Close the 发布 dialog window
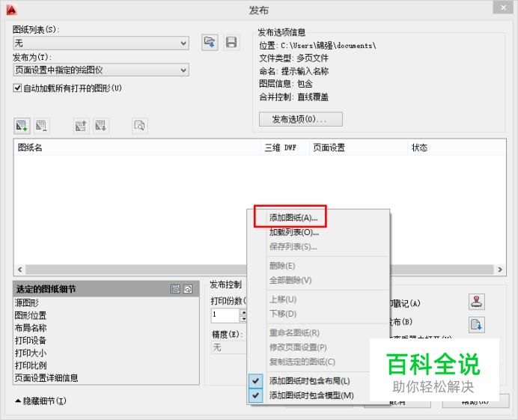This screenshot has width=518, height=420. click(x=503, y=7)
